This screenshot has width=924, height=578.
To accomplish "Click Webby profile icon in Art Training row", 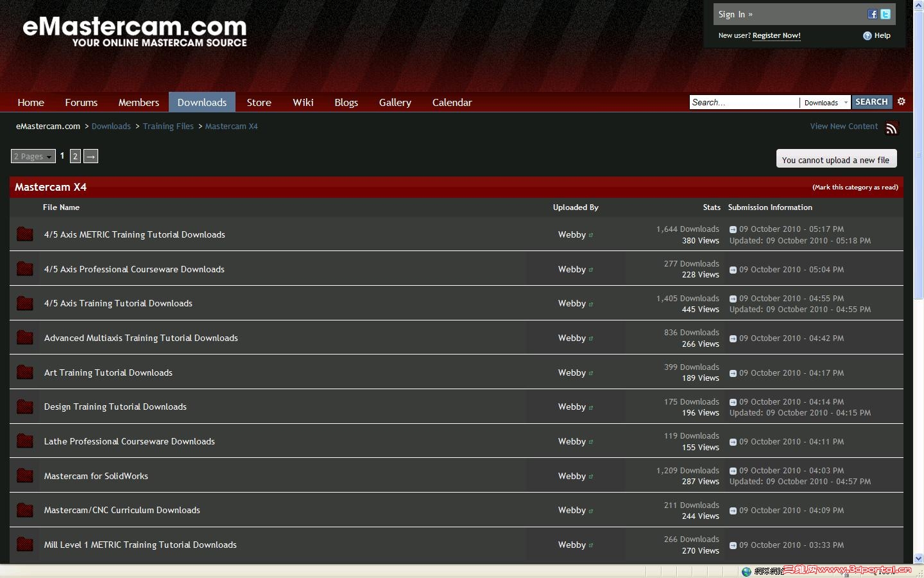I will pos(591,373).
